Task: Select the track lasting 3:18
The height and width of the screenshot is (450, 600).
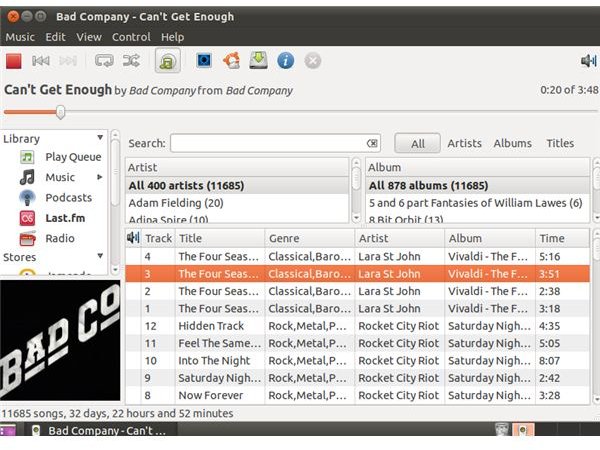Action: [357, 308]
